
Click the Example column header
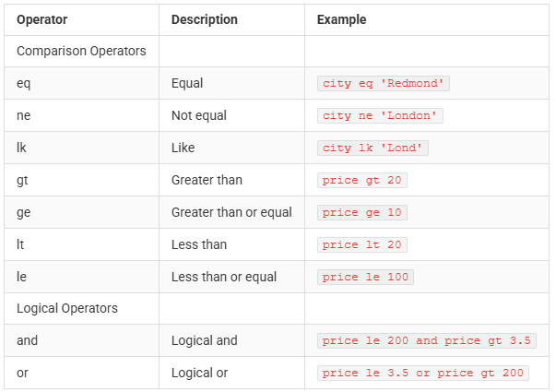(341, 20)
